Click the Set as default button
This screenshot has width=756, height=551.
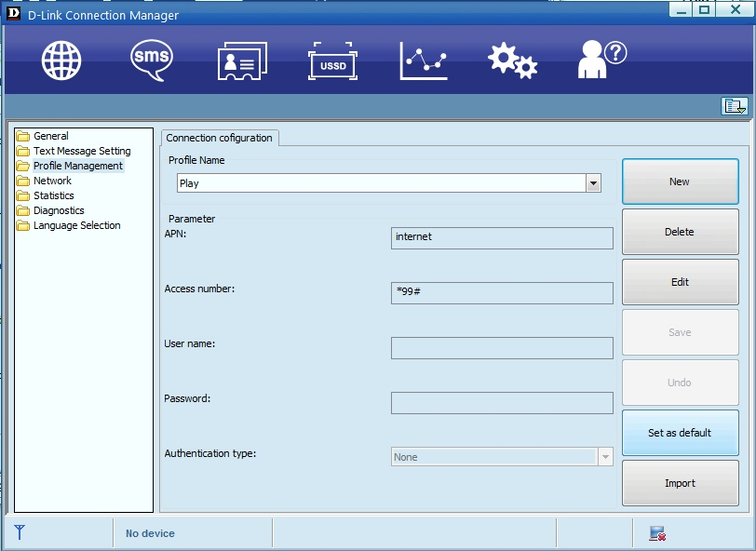680,433
